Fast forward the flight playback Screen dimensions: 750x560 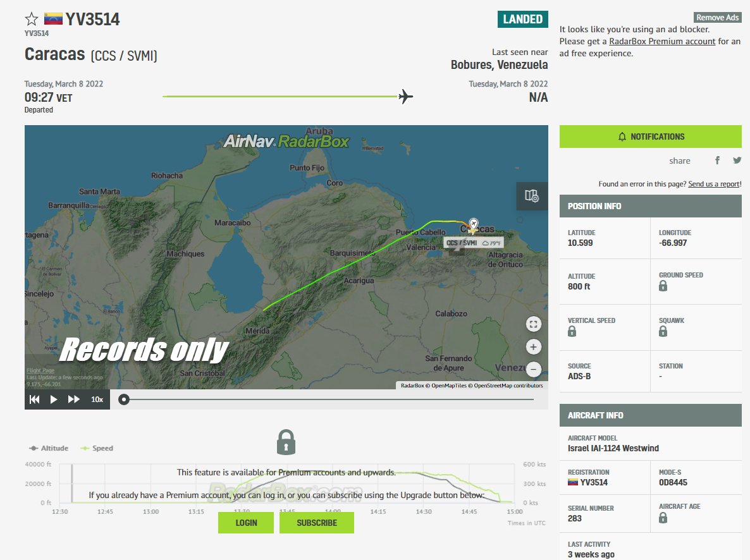[x=73, y=399]
